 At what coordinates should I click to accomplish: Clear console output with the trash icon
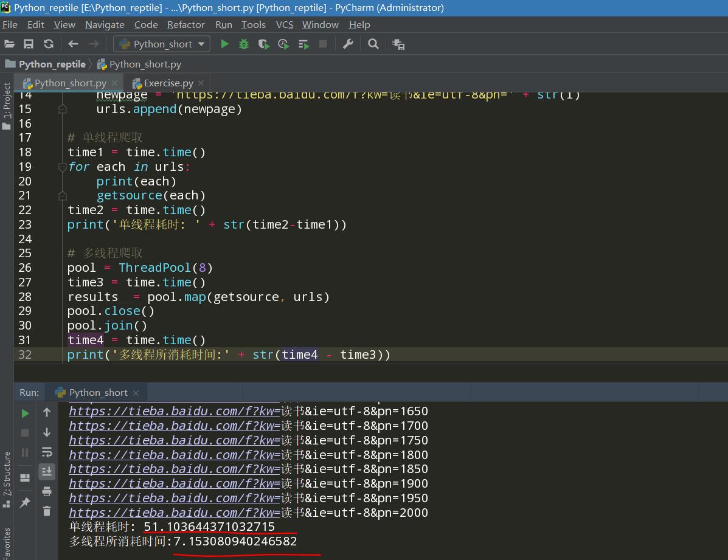(47, 511)
